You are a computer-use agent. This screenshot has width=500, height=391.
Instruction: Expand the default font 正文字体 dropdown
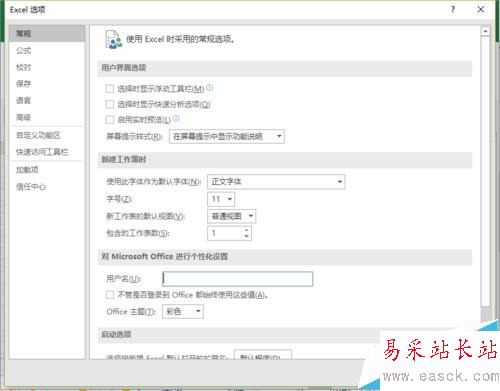pyautogui.click(x=276, y=182)
